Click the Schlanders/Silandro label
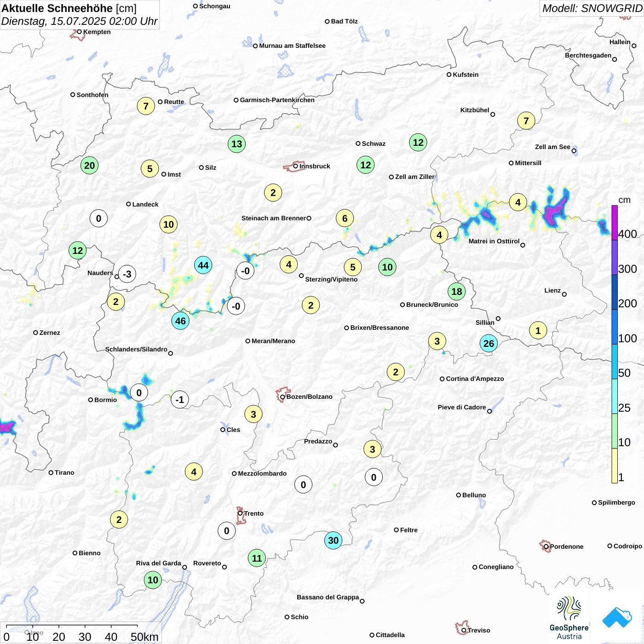This screenshot has height=644, width=644. click(x=136, y=349)
